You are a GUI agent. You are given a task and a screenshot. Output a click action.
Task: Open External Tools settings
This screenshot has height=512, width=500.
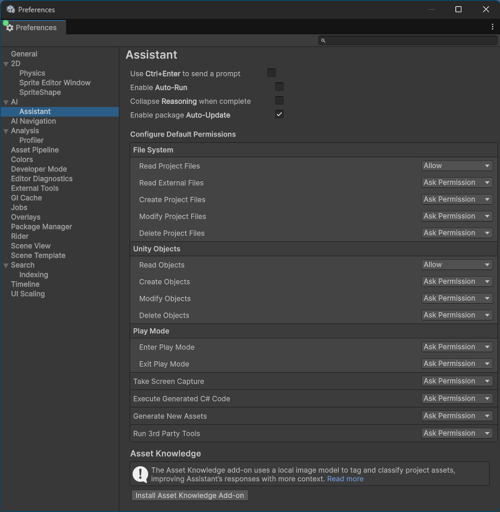point(35,188)
